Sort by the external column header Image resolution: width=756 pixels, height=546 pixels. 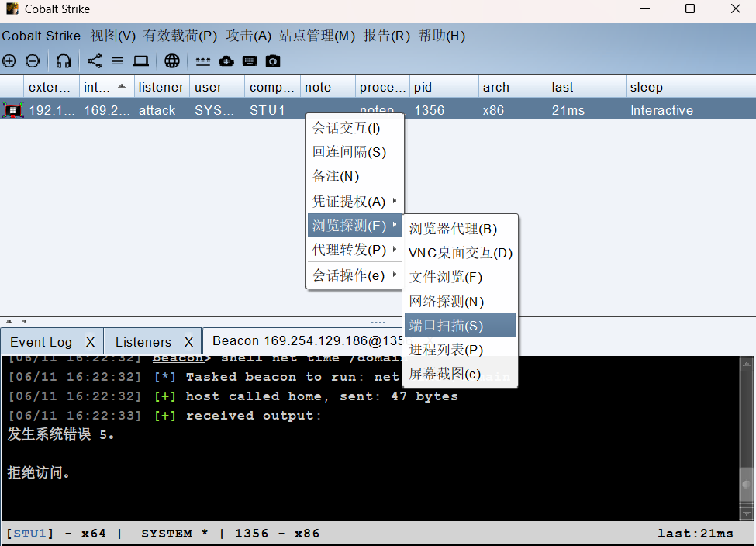[52, 87]
